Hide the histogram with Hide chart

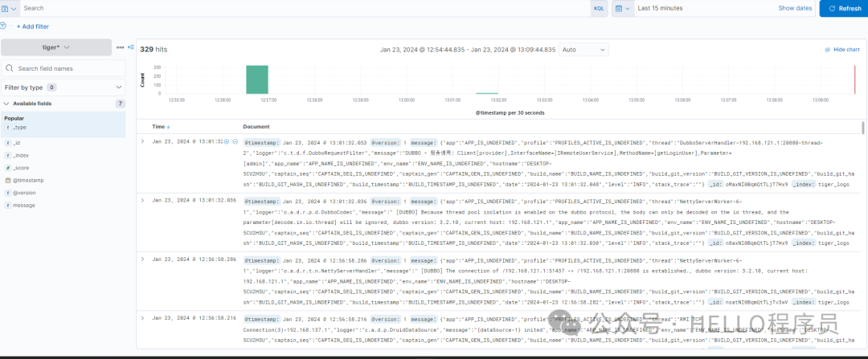click(842, 49)
